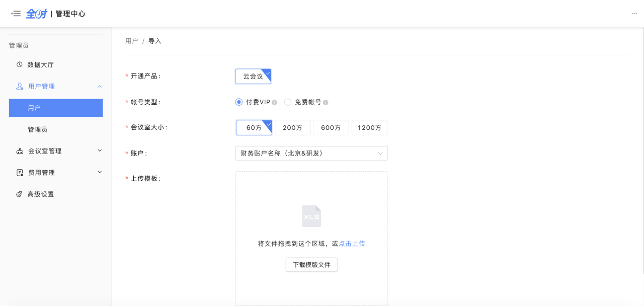Click the file drag-and-drop upload area
The height and width of the screenshot is (306, 644).
coord(311,239)
